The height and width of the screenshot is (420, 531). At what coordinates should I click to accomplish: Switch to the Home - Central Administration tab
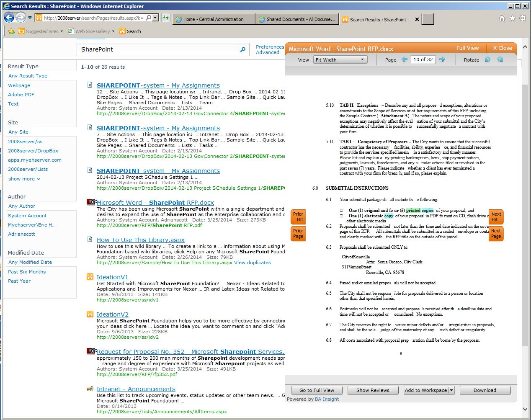point(214,19)
